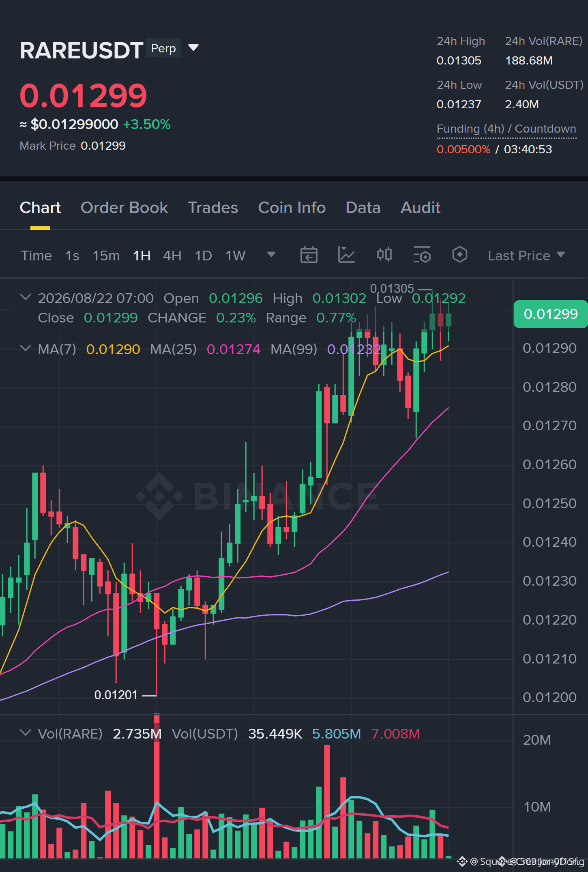This screenshot has width=588, height=872.
Task: Click the Vol(RARE) 2.735M value
Action: 137,734
